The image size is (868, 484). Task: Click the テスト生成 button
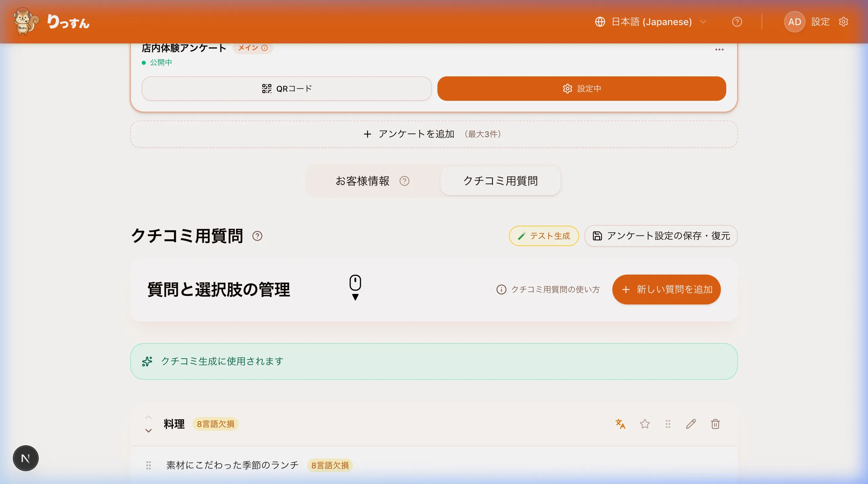tap(544, 236)
